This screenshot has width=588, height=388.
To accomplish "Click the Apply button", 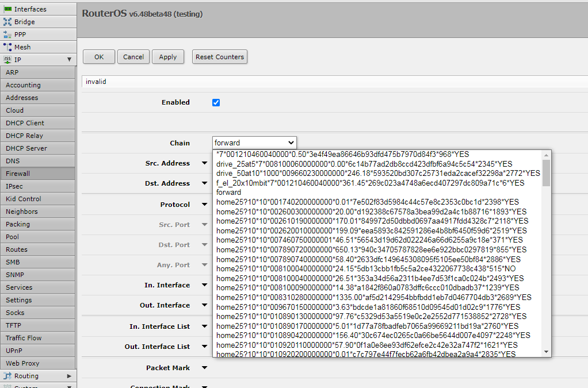I will click(167, 57).
